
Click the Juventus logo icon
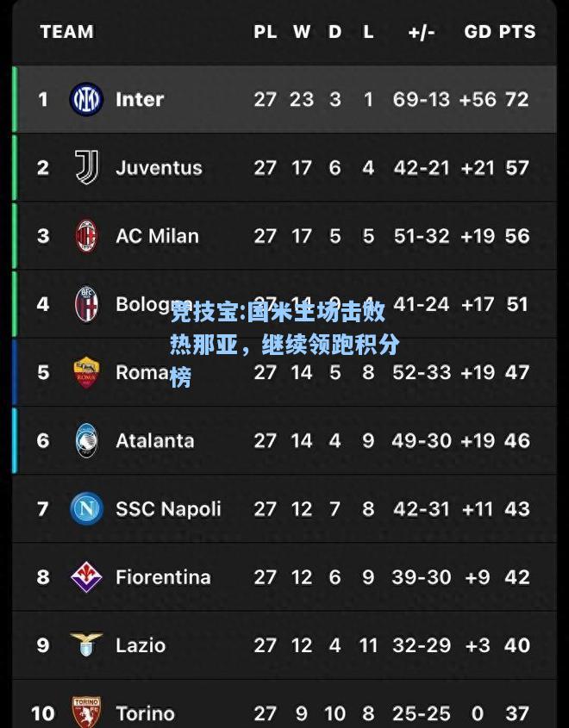[x=86, y=167]
